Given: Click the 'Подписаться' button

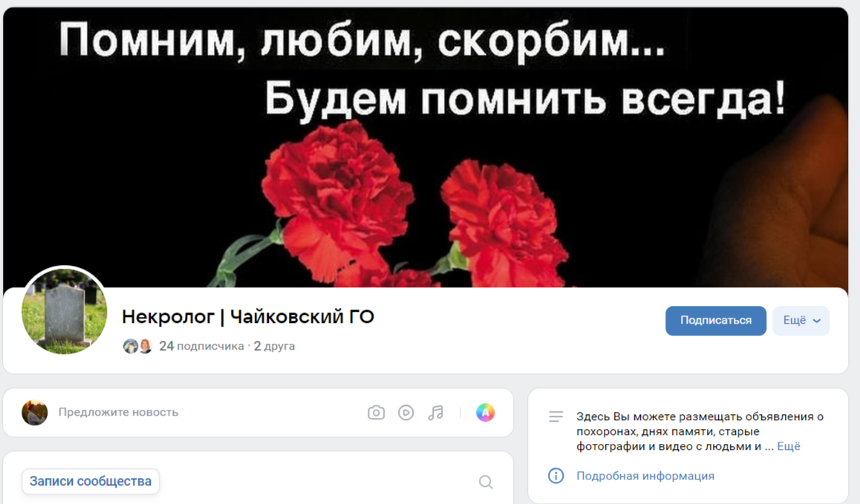Looking at the screenshot, I should coord(716,320).
